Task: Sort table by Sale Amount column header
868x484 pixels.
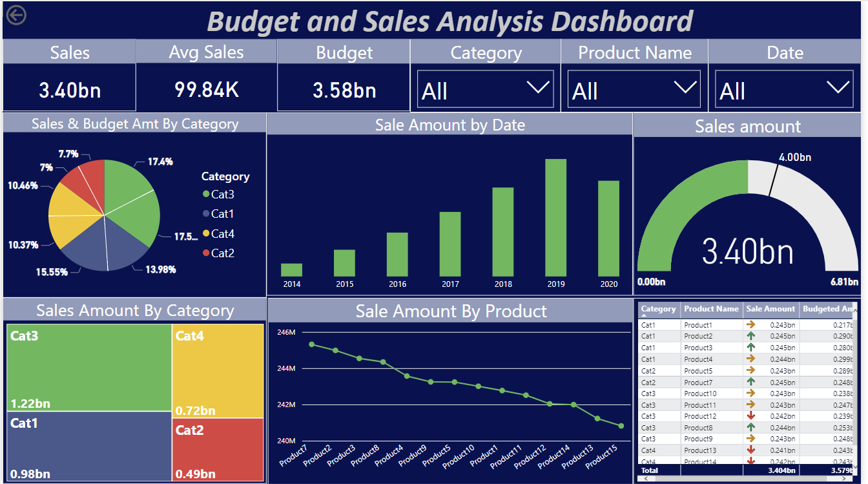Action: 770,309
